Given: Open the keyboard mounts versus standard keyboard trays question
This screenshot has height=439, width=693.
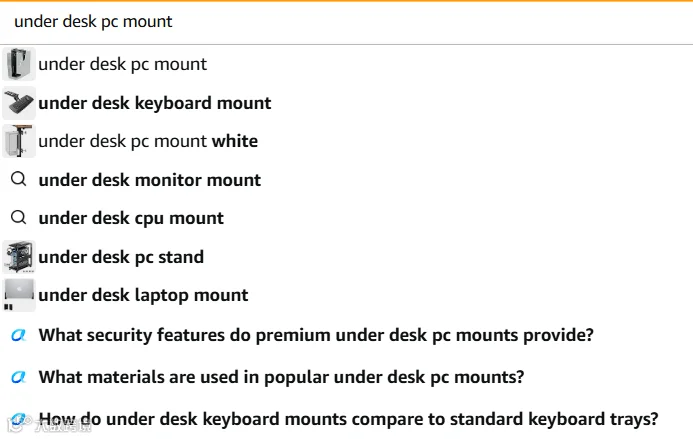Looking at the screenshot, I should pos(348,419).
